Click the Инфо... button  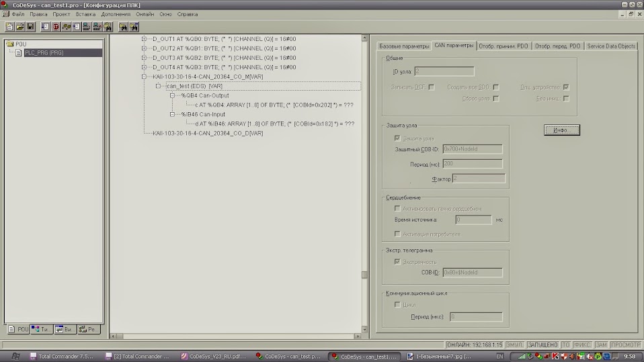click(x=562, y=130)
